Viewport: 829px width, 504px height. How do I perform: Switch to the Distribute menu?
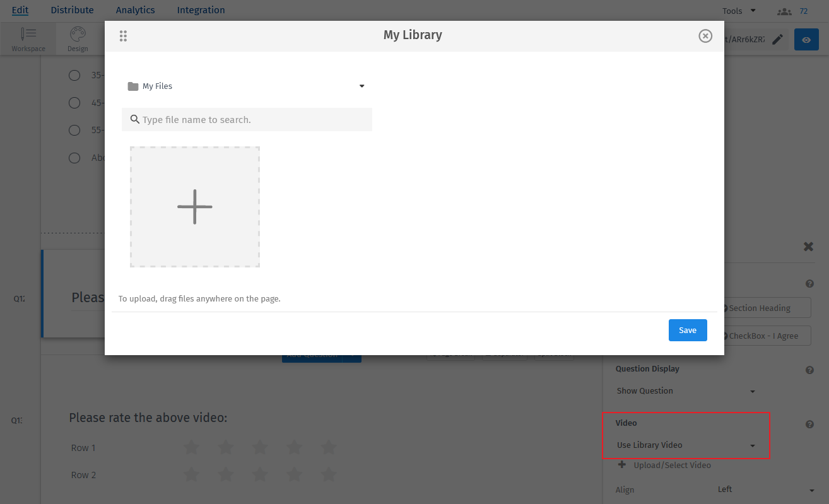(71, 9)
